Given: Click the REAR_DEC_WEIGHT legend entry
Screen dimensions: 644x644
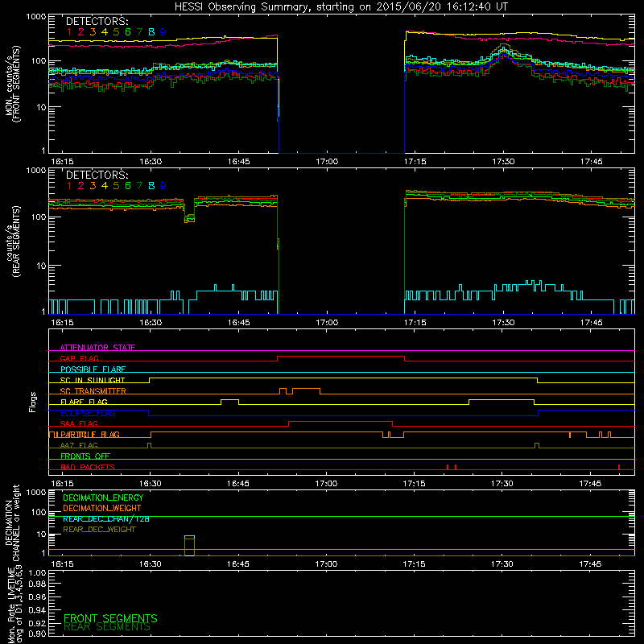Looking at the screenshot, I should (x=99, y=530).
